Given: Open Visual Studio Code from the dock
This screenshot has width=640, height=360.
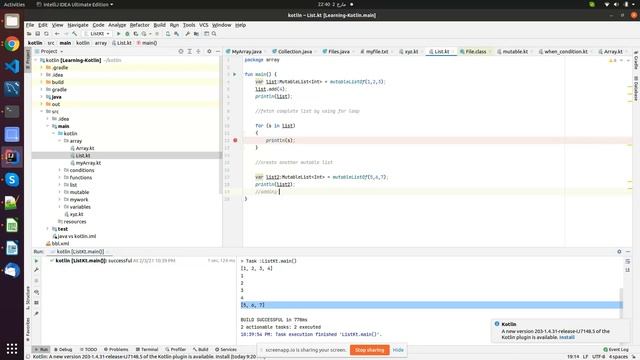Looking at the screenshot, I should [x=12, y=66].
